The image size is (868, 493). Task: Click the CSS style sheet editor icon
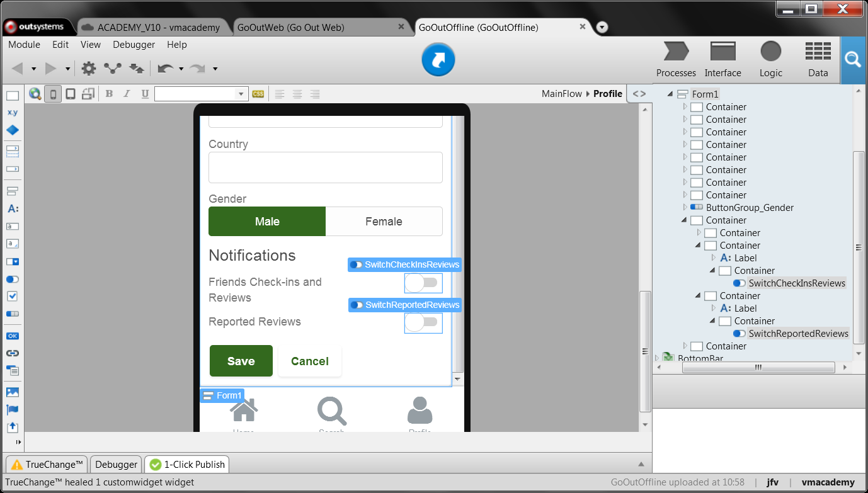tap(258, 94)
